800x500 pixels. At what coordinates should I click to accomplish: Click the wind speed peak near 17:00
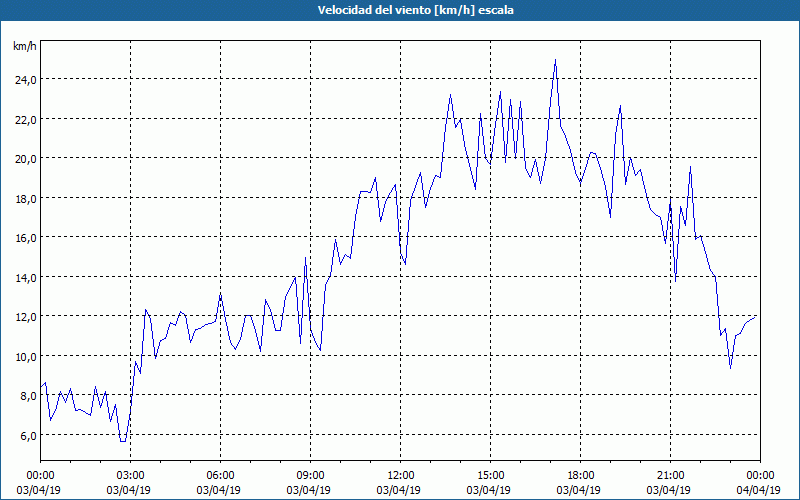[555, 60]
